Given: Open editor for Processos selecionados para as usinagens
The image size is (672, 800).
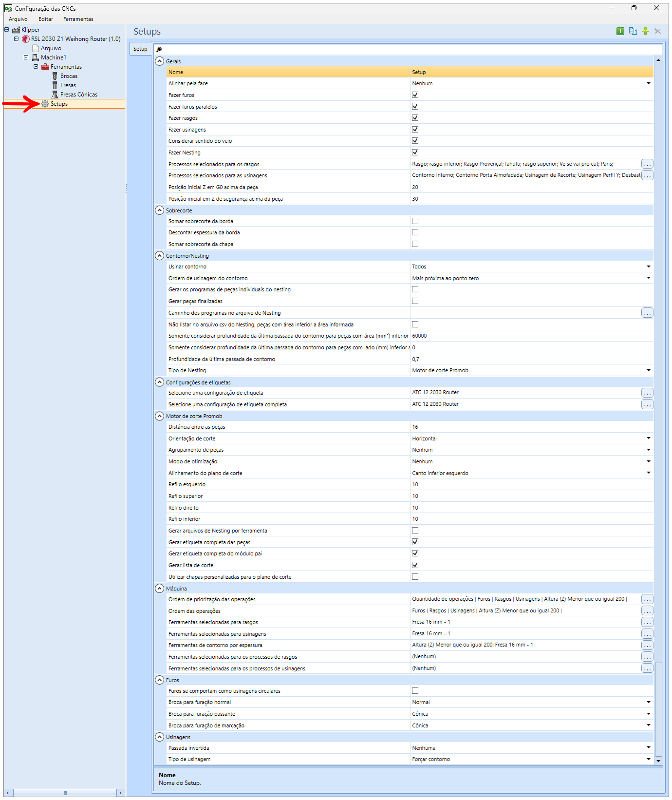Looking at the screenshot, I should (x=647, y=175).
